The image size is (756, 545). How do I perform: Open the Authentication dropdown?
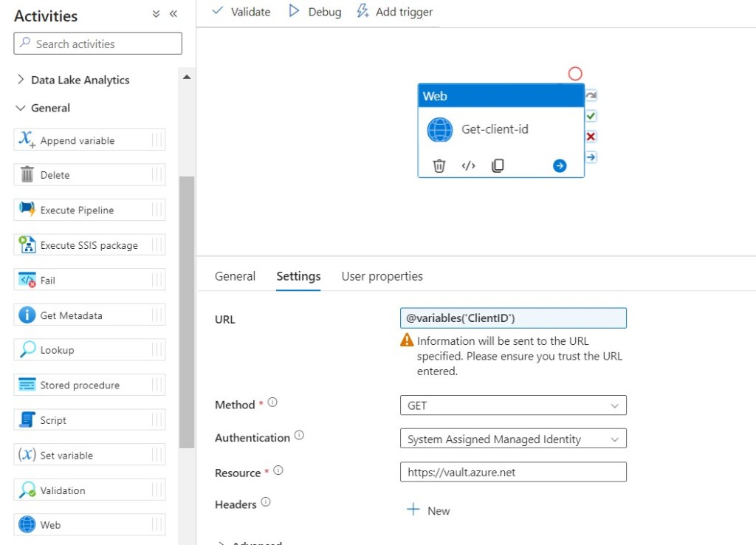[512, 439]
